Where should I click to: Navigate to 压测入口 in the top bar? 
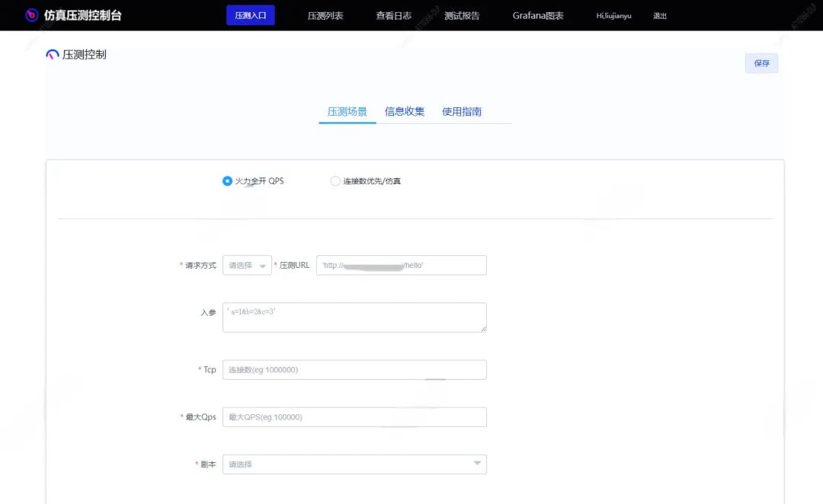(x=251, y=14)
